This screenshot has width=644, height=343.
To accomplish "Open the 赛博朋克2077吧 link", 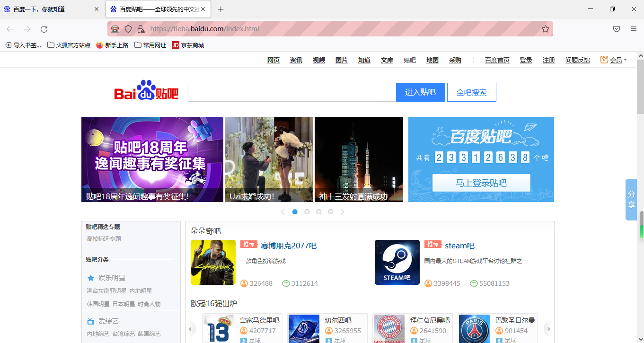I will (289, 246).
